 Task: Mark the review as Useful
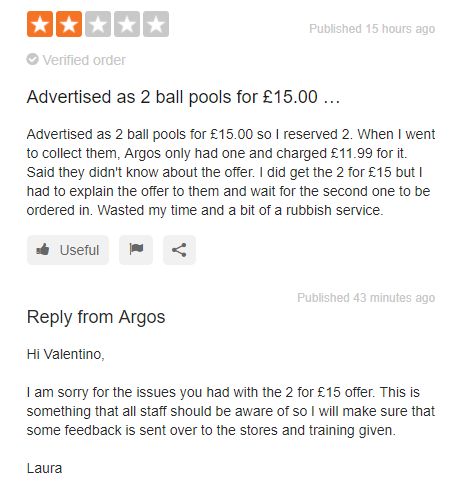[68, 250]
